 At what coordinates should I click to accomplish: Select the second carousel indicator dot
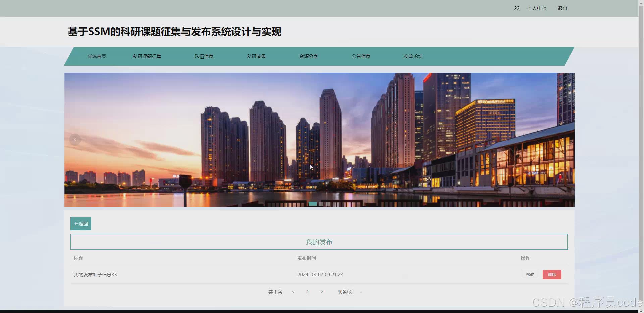point(321,204)
